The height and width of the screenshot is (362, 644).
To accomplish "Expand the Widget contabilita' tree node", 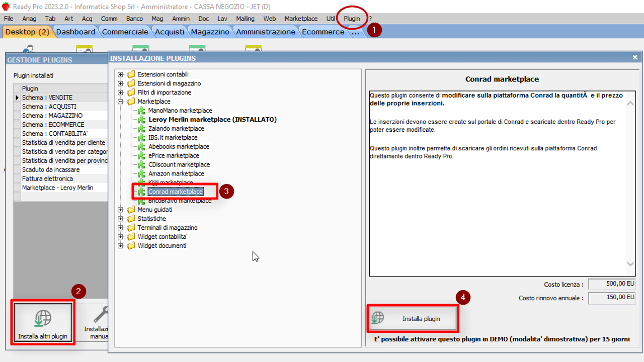I will pos(121,237).
